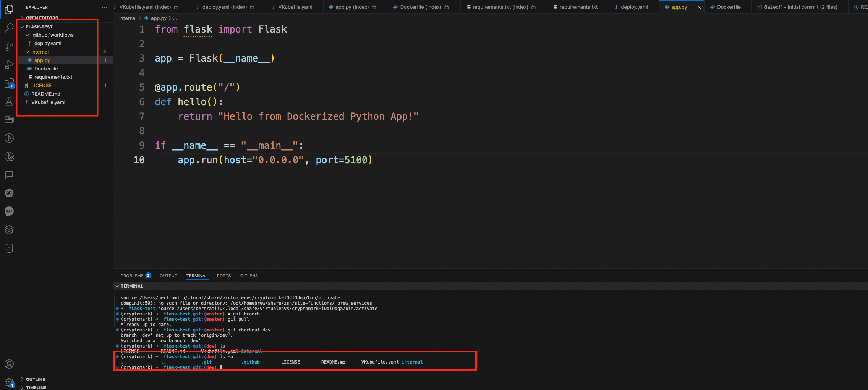Screen dimensions: 868x390
Task: Open the stacked layers icon view
Action: (9, 230)
